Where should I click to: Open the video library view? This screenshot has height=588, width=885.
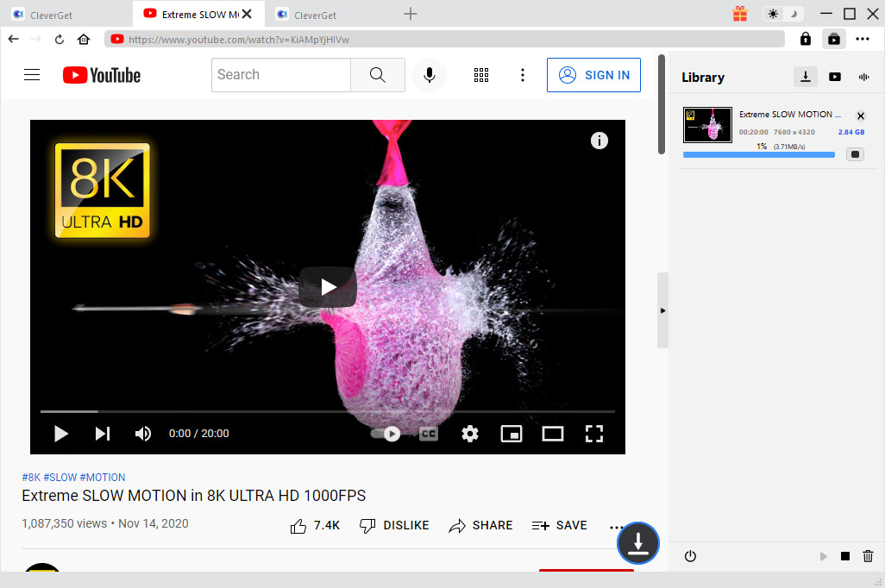[x=835, y=77]
